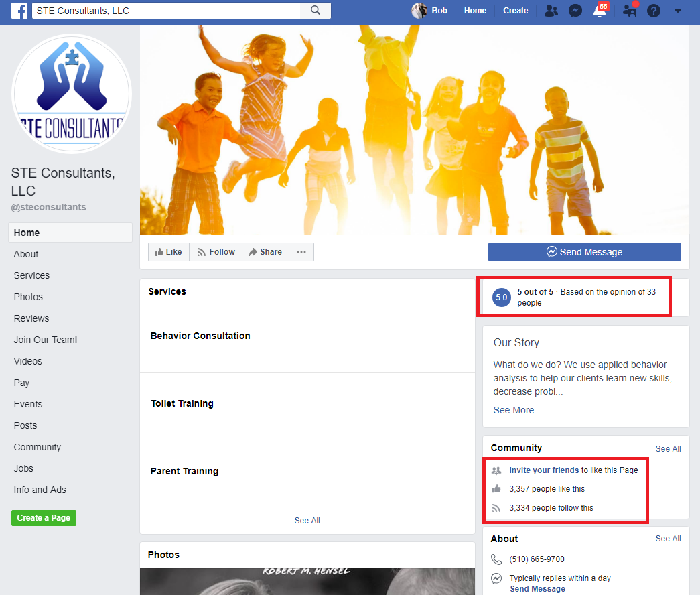Click the Facebook logo icon
The width and height of the screenshot is (700, 595).
click(x=19, y=10)
